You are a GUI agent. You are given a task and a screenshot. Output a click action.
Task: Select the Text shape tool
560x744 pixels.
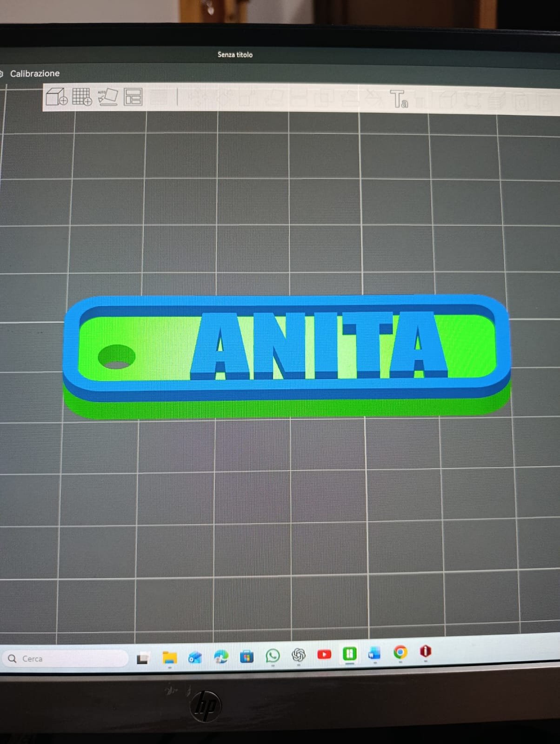[399, 99]
